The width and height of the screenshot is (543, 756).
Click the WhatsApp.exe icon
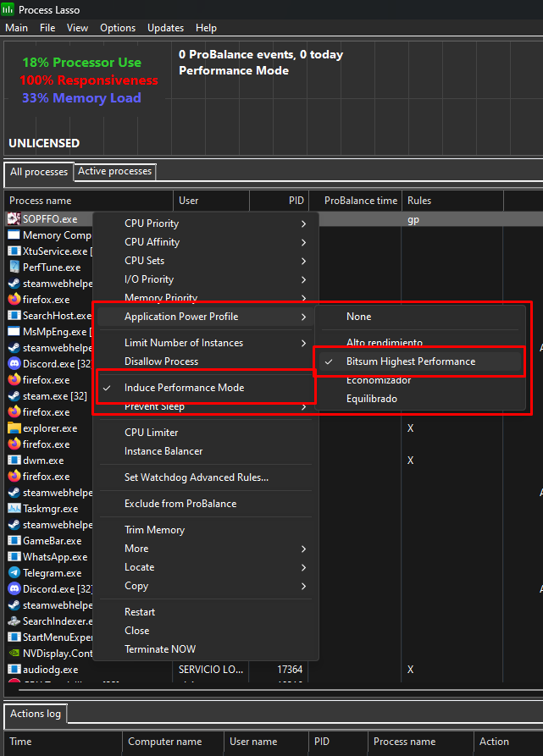14,557
